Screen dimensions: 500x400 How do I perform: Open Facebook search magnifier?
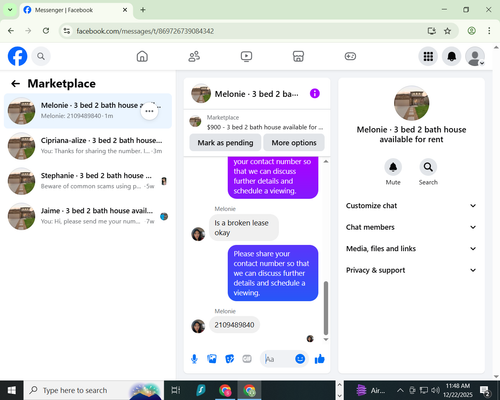[x=41, y=56]
